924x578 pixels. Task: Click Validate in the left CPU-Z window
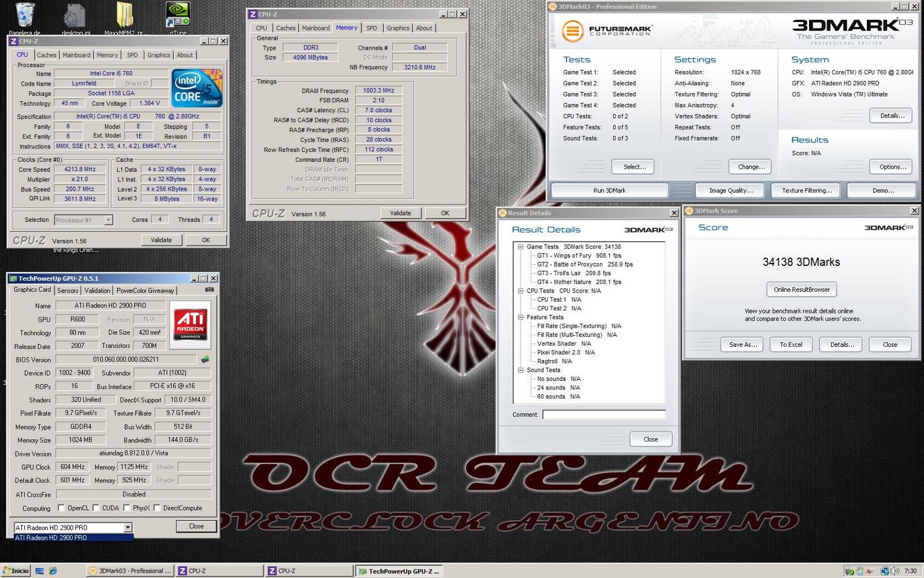click(x=161, y=240)
